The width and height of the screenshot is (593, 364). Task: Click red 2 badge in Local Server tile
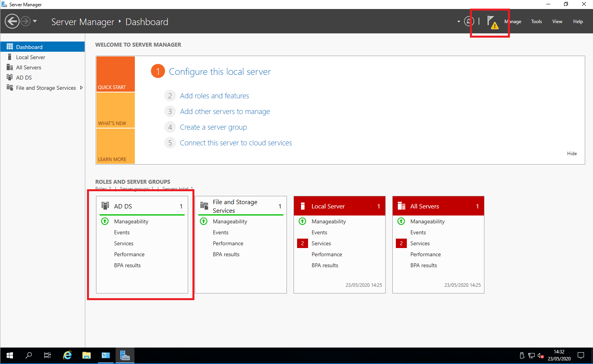click(x=302, y=243)
